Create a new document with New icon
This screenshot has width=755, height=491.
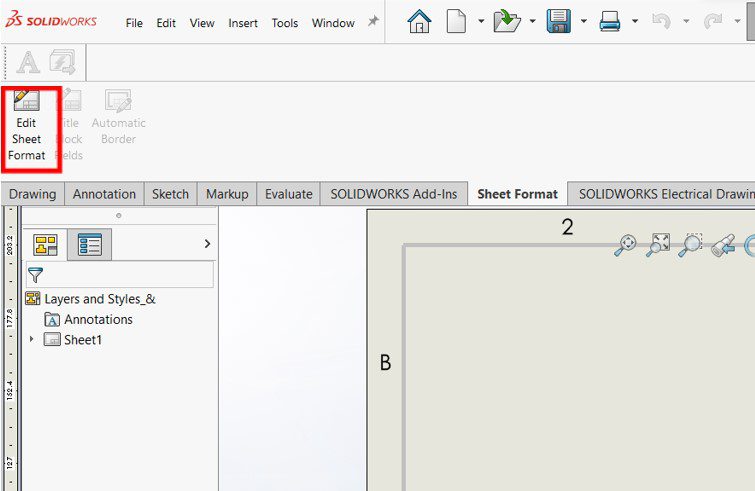[456, 22]
